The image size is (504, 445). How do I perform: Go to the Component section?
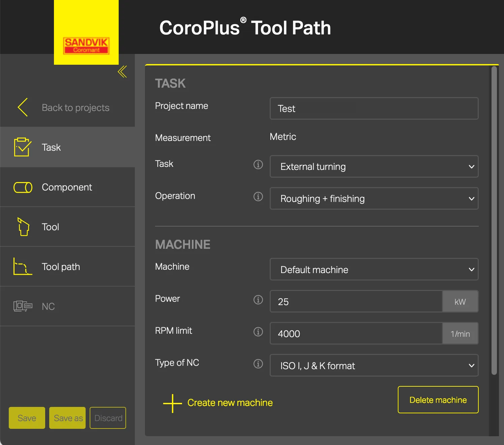point(67,187)
